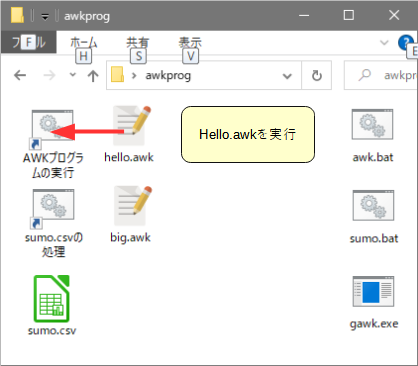Select the sumo.csv spreadsheet icon
This screenshot has height=366, width=418.
click(52, 299)
